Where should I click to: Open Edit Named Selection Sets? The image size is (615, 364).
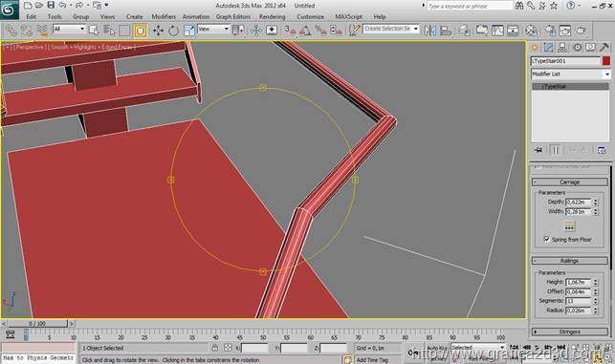click(x=355, y=31)
